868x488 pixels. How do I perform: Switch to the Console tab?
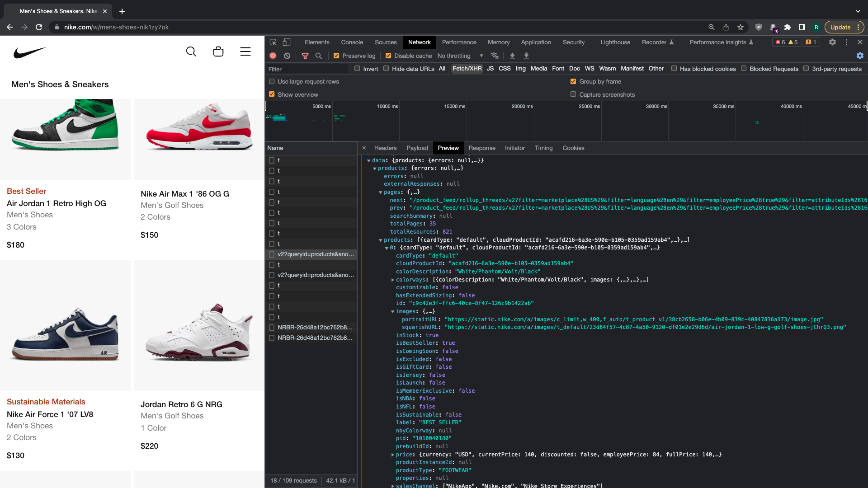pyautogui.click(x=352, y=42)
